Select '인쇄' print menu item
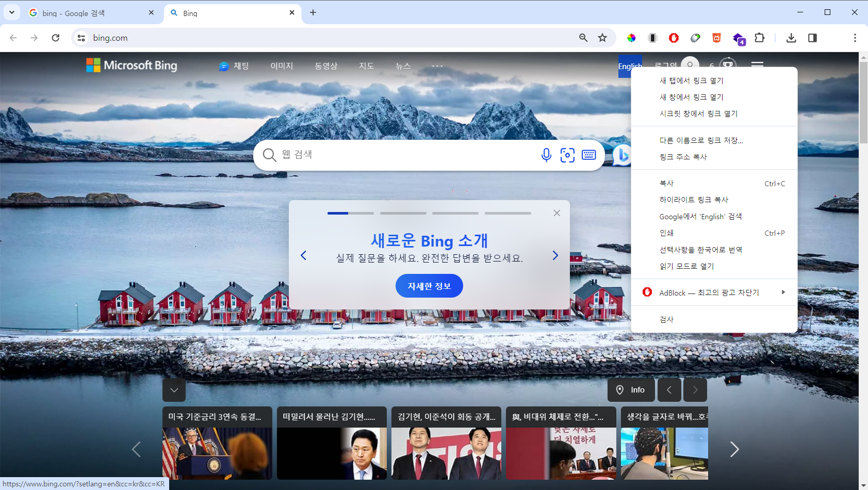The width and height of the screenshot is (868, 490). pyautogui.click(x=714, y=233)
